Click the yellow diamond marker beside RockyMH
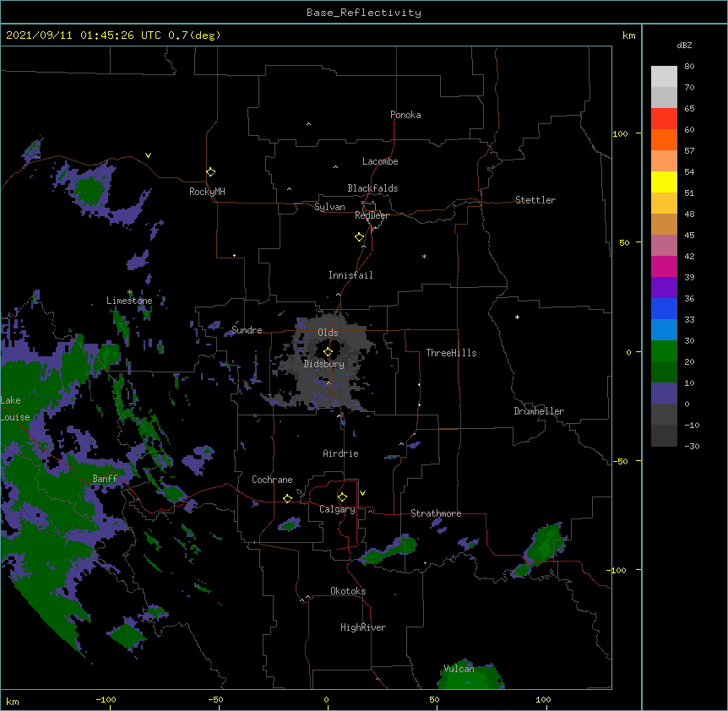Screen dimensions: 728x711 pyautogui.click(x=210, y=172)
